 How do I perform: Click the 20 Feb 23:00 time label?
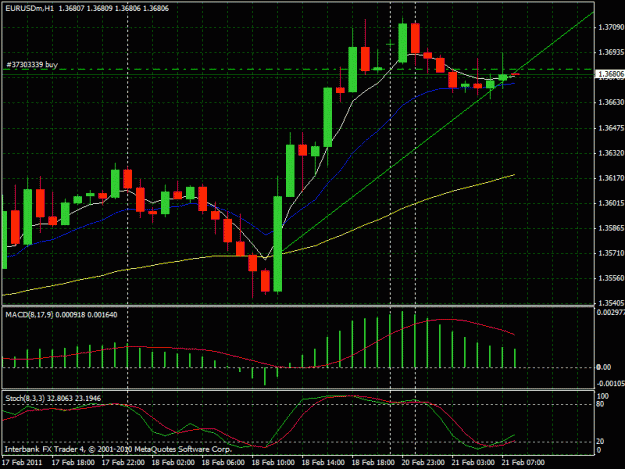(423, 463)
